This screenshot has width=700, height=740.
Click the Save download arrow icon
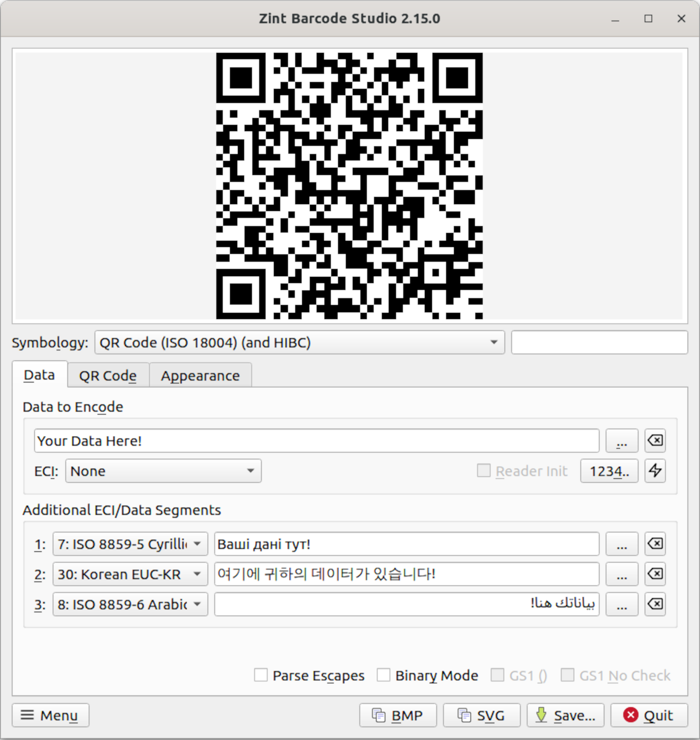(542, 715)
